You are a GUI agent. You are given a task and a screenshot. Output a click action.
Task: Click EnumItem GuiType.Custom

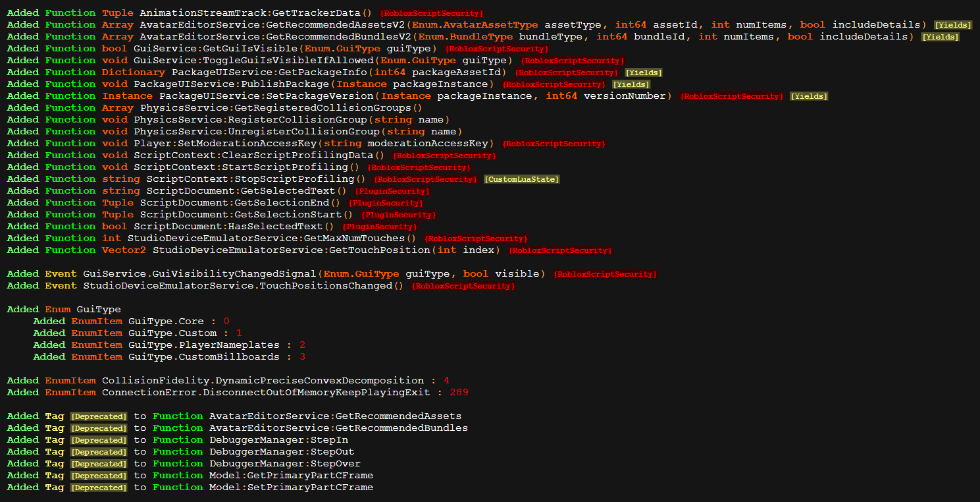[172, 333]
